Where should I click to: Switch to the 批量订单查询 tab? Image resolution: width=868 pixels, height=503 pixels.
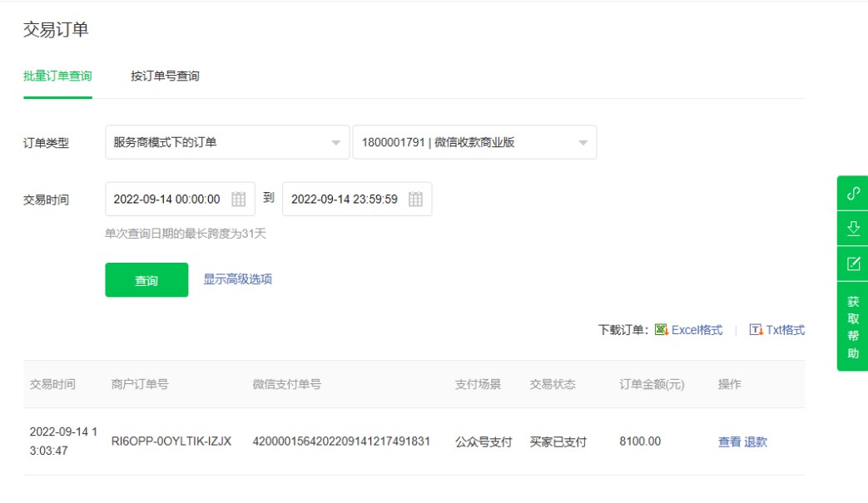pos(57,76)
